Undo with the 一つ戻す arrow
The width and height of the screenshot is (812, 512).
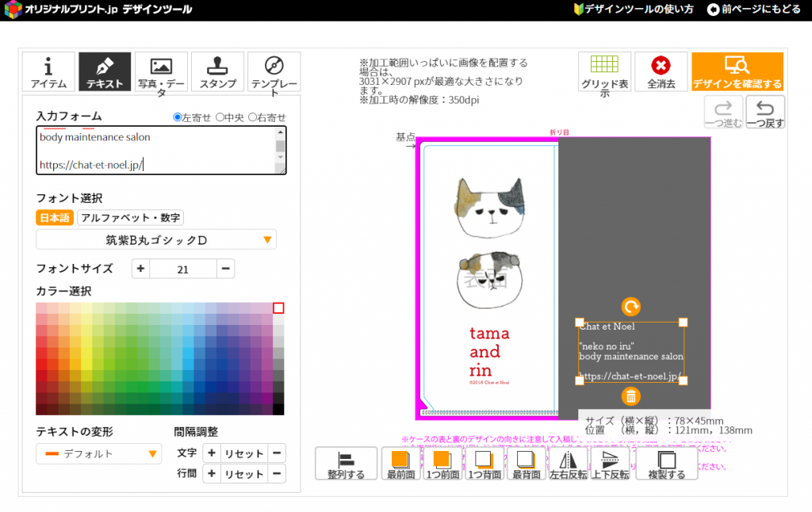tap(765, 113)
